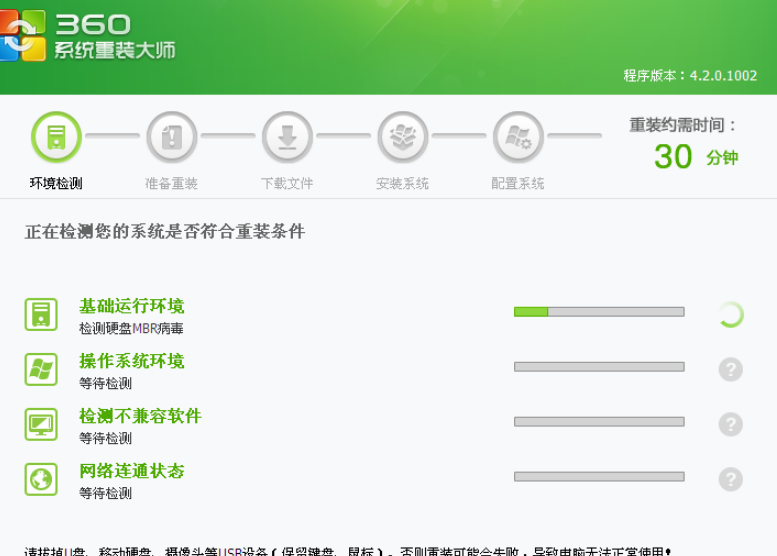Click question mark status beside 网络连通状态
The width and height of the screenshot is (777, 556).
(730, 479)
